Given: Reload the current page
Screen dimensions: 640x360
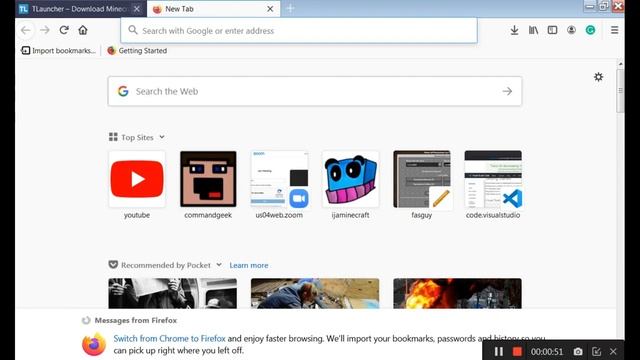Looking at the screenshot, I should [64, 30].
